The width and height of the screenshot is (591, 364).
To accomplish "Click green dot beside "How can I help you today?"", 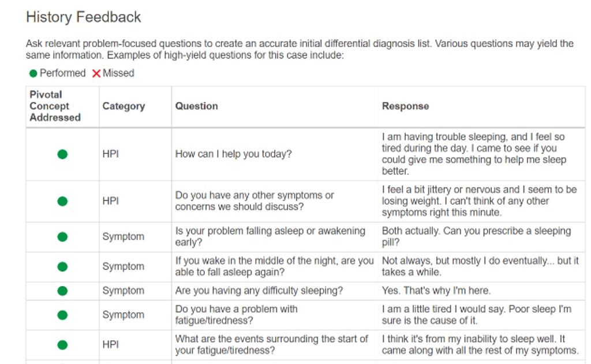I will pyautogui.click(x=62, y=154).
